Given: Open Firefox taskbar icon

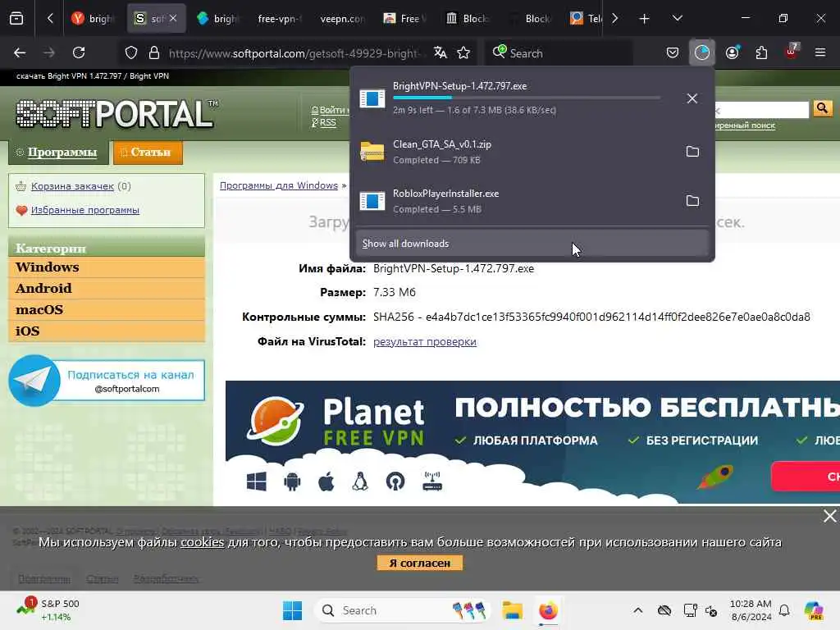Looking at the screenshot, I should pyautogui.click(x=548, y=610).
